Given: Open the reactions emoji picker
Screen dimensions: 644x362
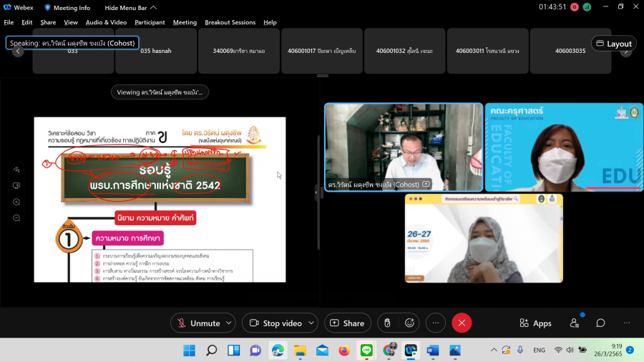Looking at the screenshot, I should [411, 323].
